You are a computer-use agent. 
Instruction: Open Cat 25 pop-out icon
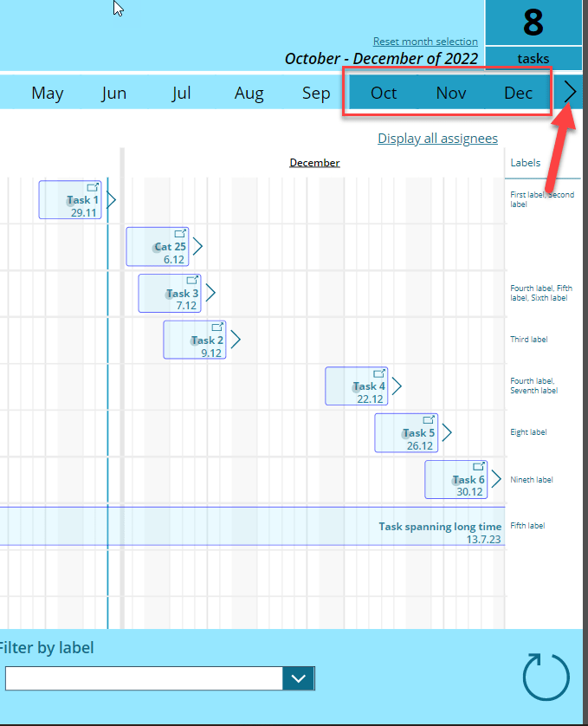[x=180, y=234]
